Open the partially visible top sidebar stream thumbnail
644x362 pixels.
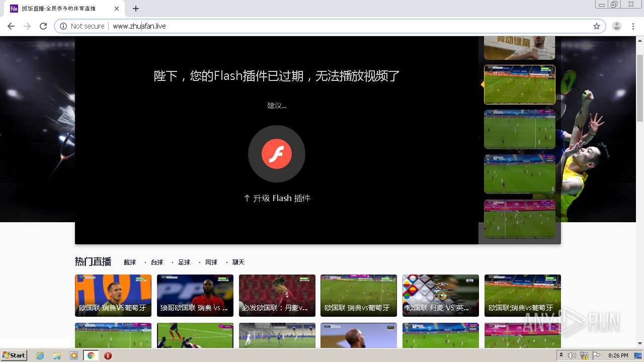(520, 48)
